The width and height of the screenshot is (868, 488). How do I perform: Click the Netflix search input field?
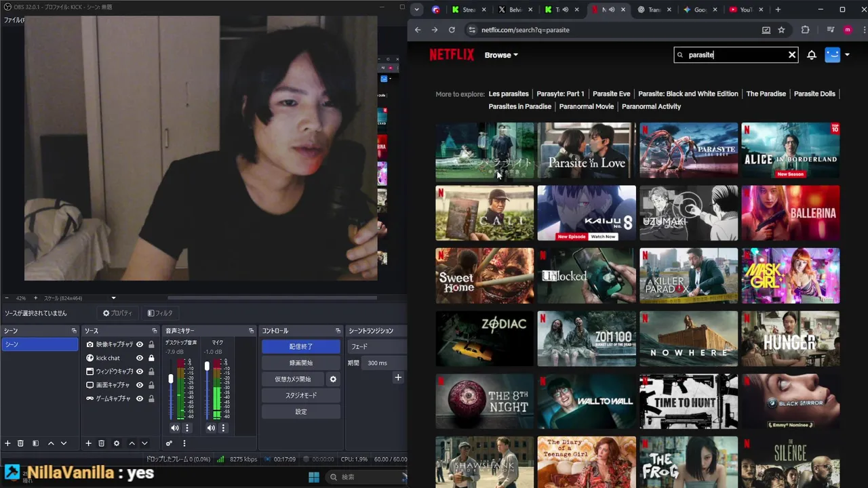point(736,55)
